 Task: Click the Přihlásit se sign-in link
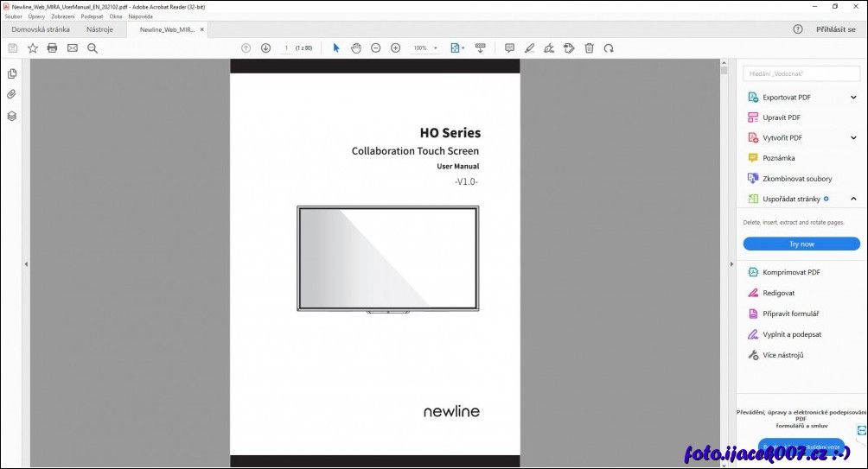[835, 29]
